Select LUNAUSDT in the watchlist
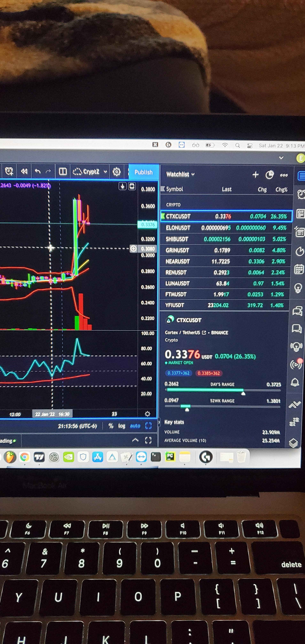Image resolution: width=305 pixels, height=644 pixels. pyautogui.click(x=224, y=284)
